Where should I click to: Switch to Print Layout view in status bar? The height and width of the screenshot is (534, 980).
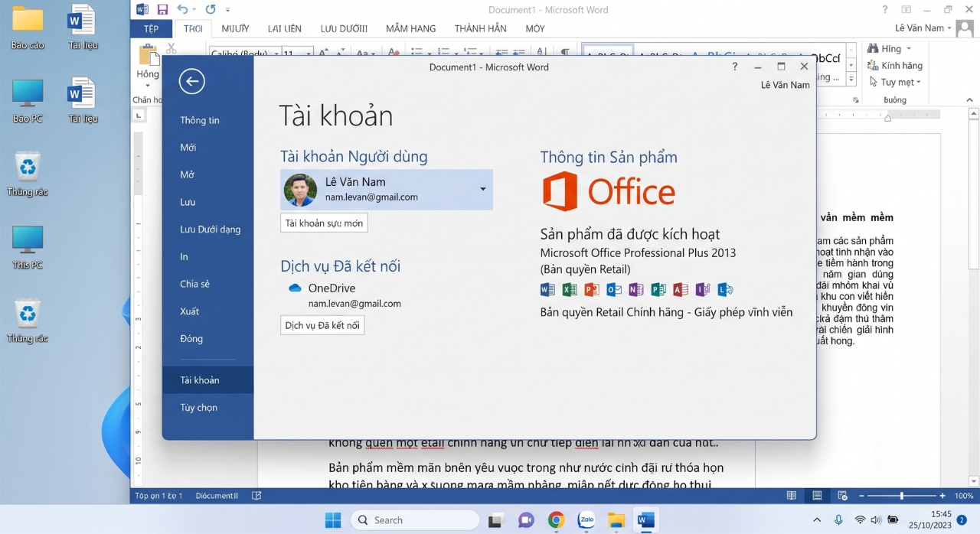coord(817,496)
